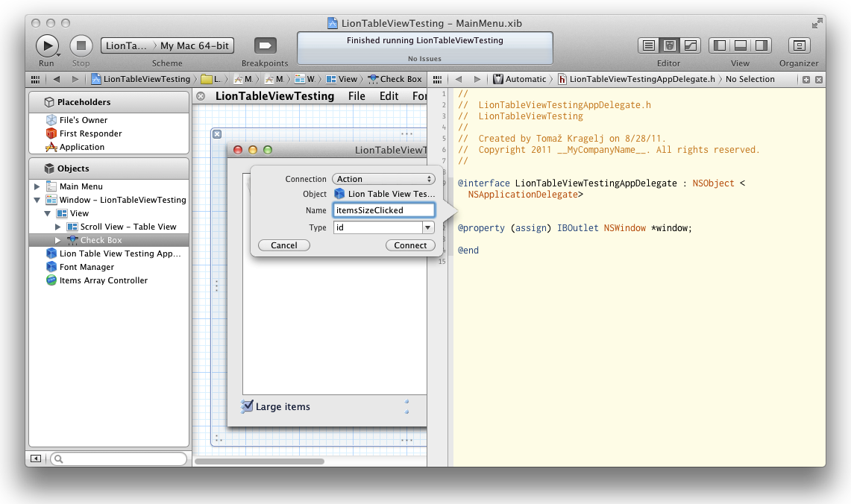This screenshot has height=504, width=851.
Task: Click the Name field containing itemsSizeClicked
Action: click(x=383, y=210)
